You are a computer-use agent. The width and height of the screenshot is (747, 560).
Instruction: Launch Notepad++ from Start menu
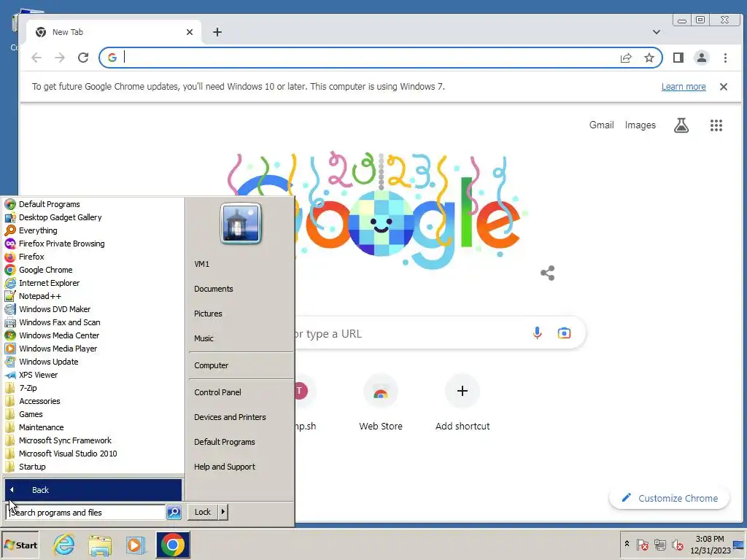pyautogui.click(x=40, y=296)
